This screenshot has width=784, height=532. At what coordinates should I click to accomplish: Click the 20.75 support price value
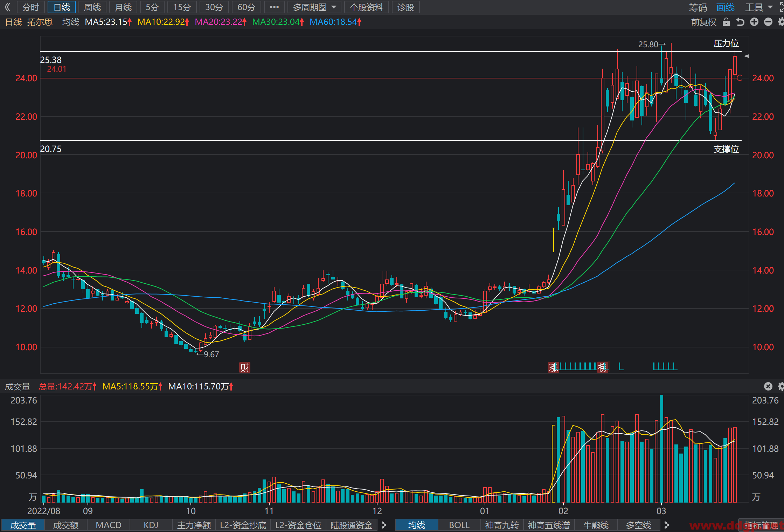pos(51,149)
